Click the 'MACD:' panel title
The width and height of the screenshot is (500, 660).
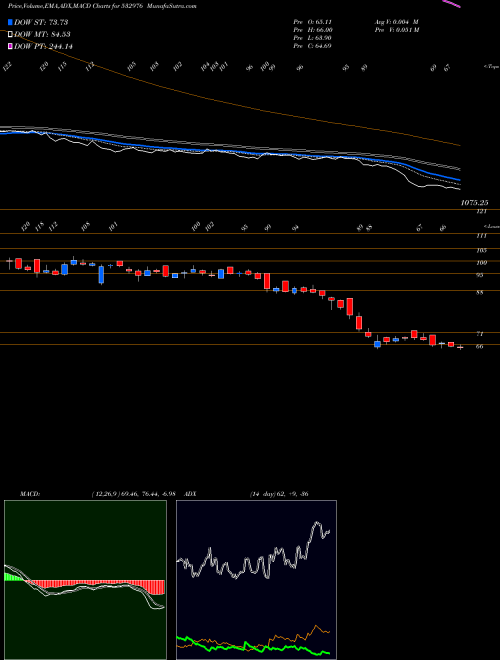click(30, 494)
